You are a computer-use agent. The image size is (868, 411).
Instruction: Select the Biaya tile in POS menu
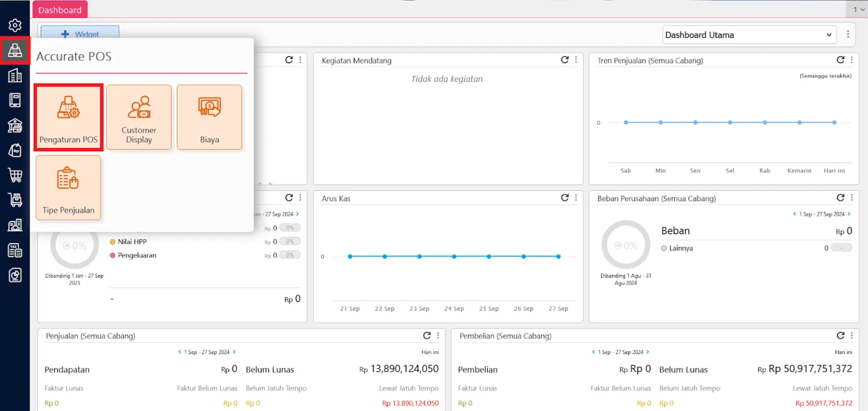[x=209, y=117]
